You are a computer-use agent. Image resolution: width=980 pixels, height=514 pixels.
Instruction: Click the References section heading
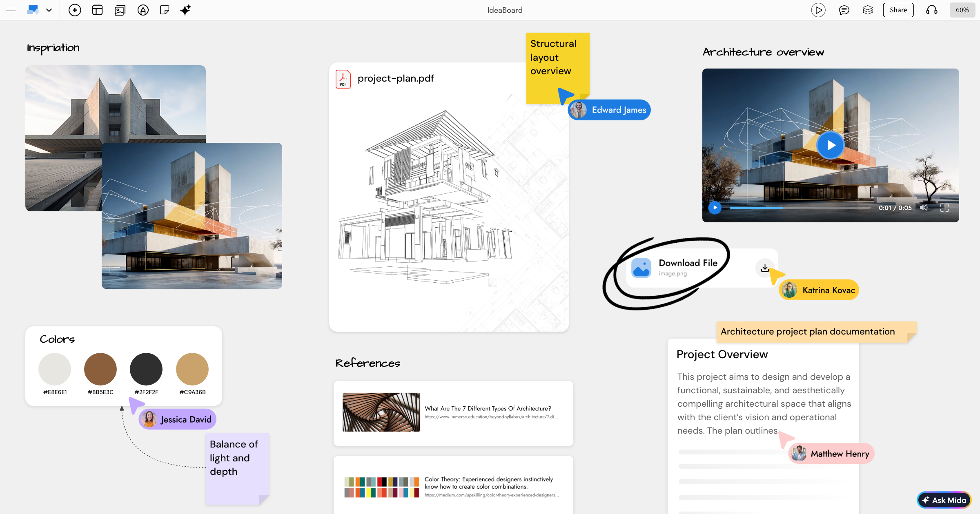(x=367, y=363)
